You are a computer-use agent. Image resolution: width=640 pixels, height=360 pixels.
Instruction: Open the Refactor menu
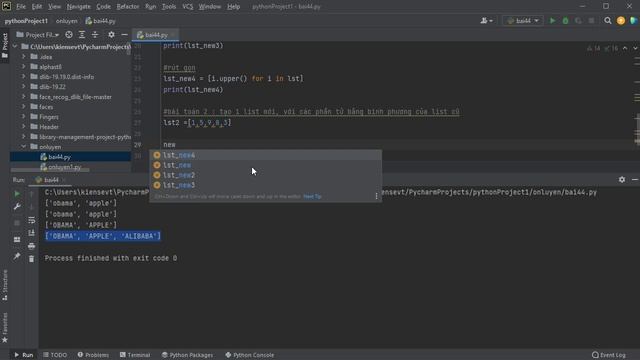[x=128, y=7]
